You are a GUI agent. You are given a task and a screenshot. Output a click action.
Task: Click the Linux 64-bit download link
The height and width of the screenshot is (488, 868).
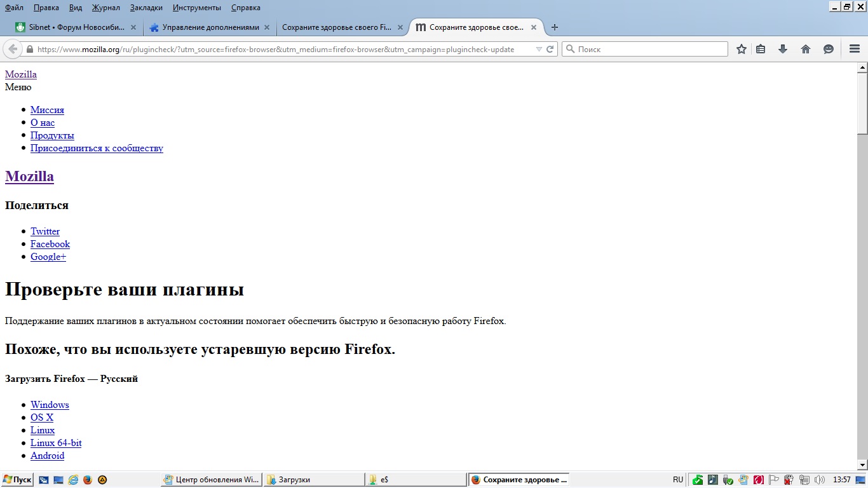[56, 443]
